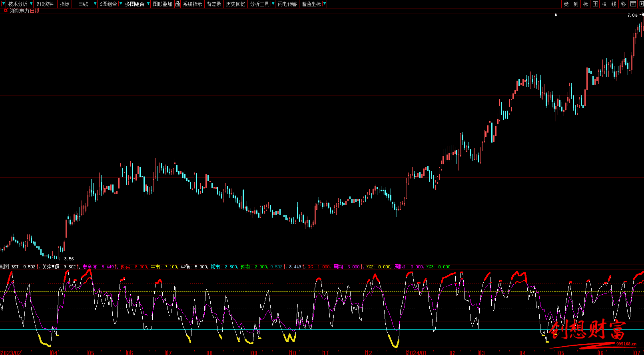Viewport: 644px width, 355px height.
Task: Select 普通坐标 coordinate mode
Action: (x=311, y=4)
